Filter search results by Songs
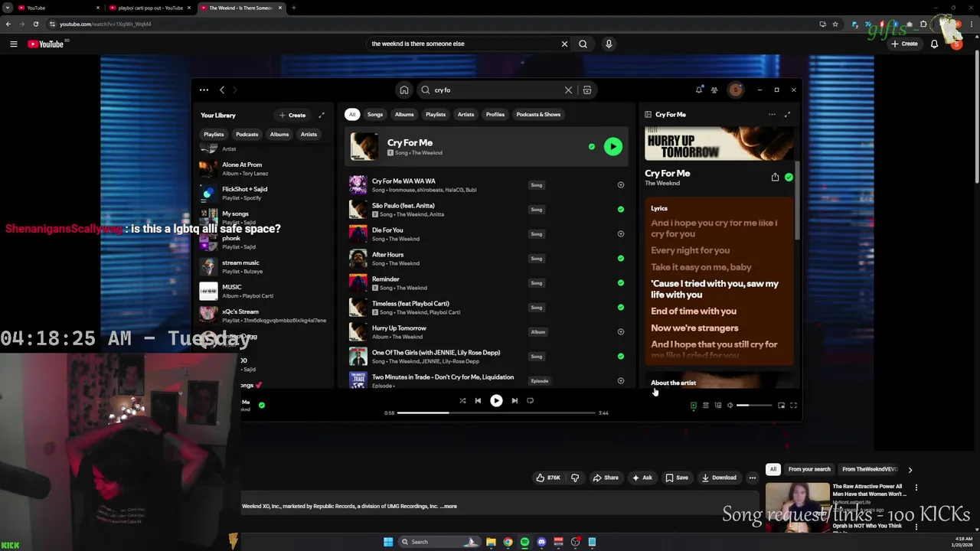 pos(375,115)
